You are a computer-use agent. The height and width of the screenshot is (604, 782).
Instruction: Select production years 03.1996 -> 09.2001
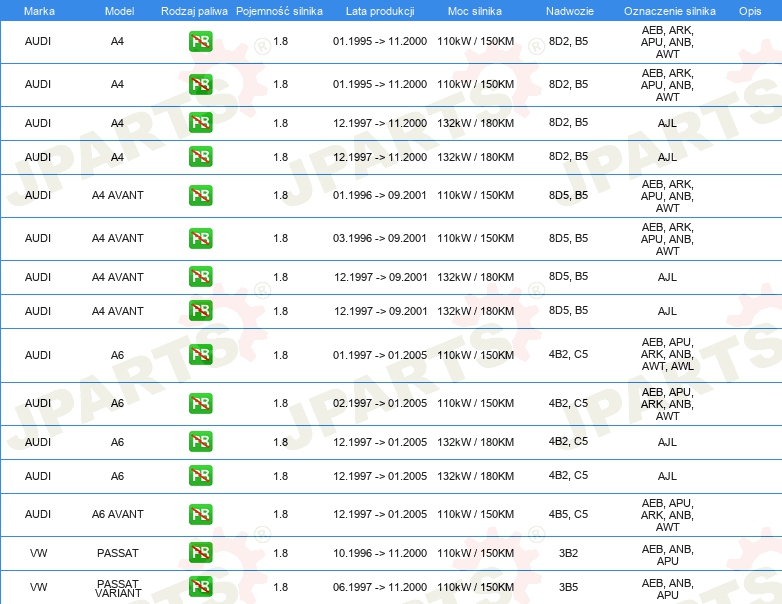[x=380, y=238]
